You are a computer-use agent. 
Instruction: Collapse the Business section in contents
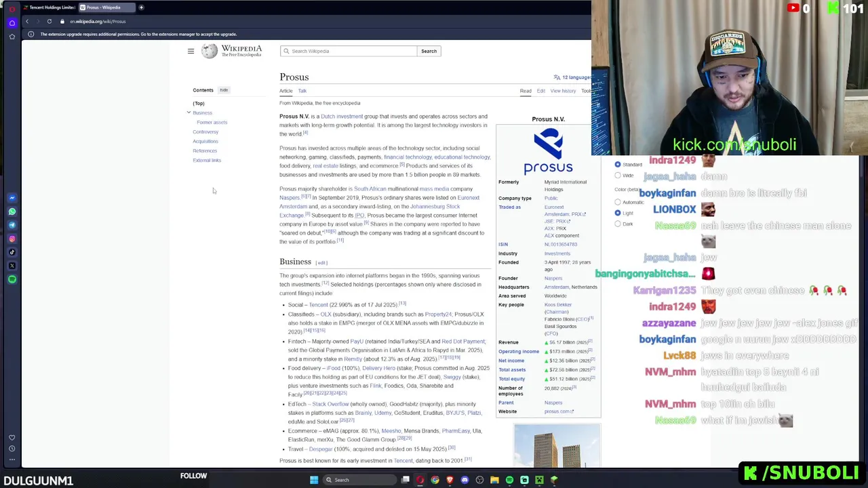pos(189,113)
